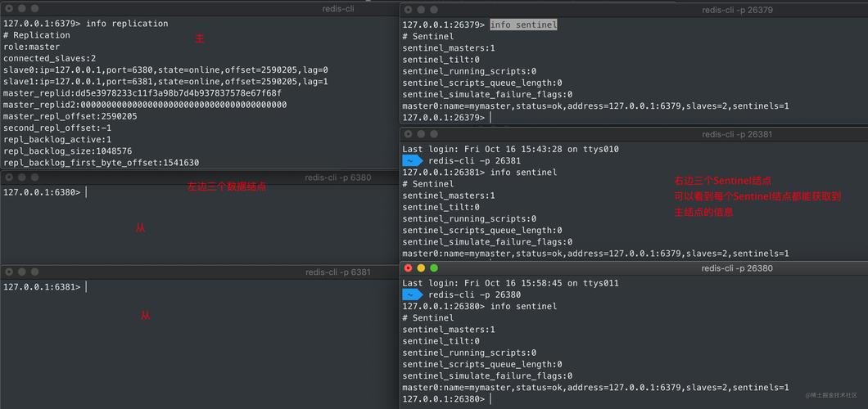Click 'repl_backlog_size:1048576'

[x=67, y=151]
